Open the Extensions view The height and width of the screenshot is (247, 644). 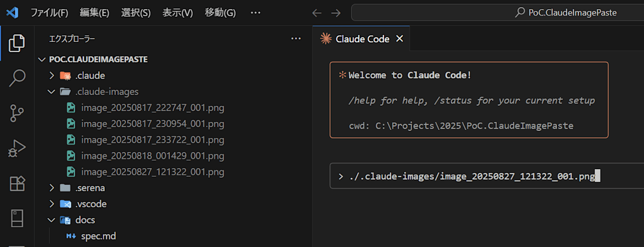click(17, 184)
